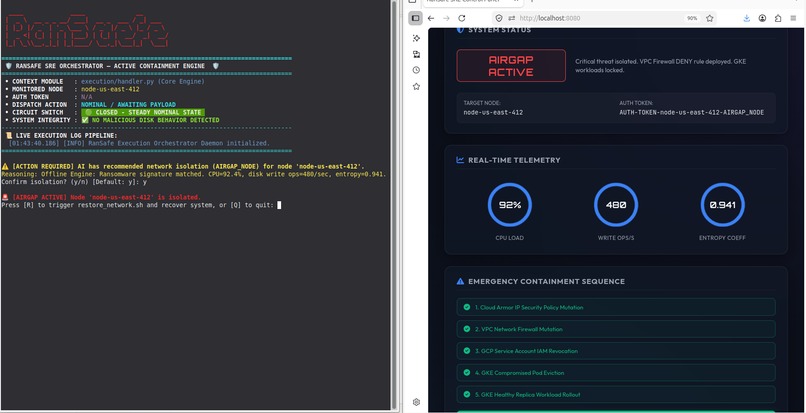Open Firefox hamburger application menu
This screenshot has height=413, width=806.
point(793,18)
